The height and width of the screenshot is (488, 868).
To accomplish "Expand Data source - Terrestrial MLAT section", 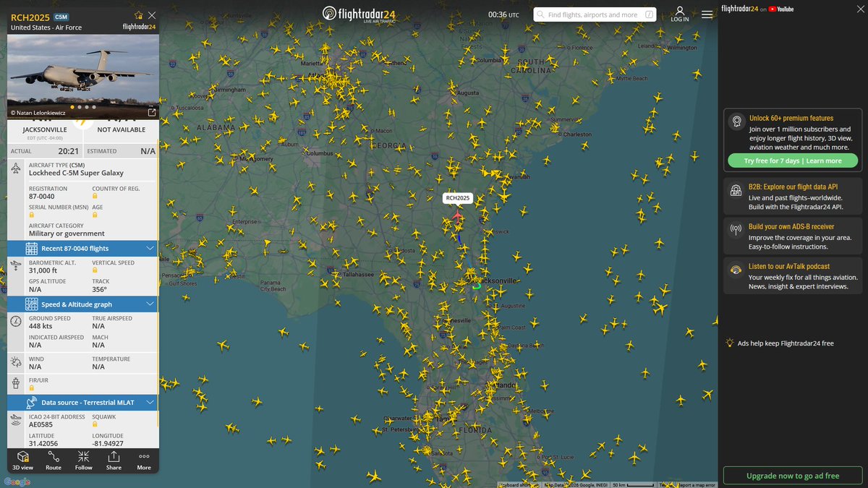I will 82,402.
